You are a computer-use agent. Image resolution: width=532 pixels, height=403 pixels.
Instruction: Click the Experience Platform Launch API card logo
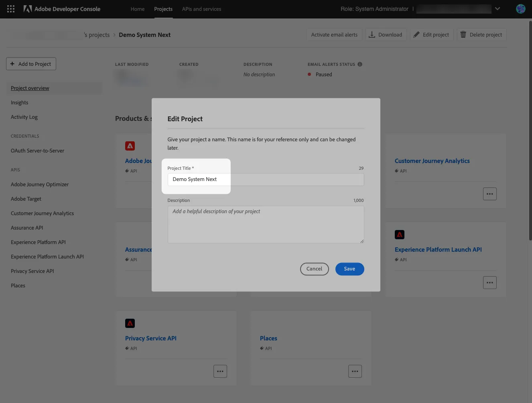[x=400, y=235]
